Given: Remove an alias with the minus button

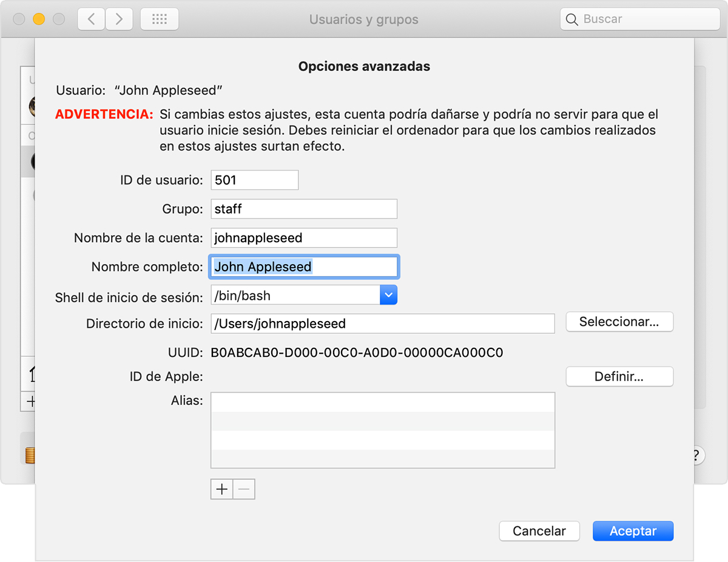Looking at the screenshot, I should [244, 489].
